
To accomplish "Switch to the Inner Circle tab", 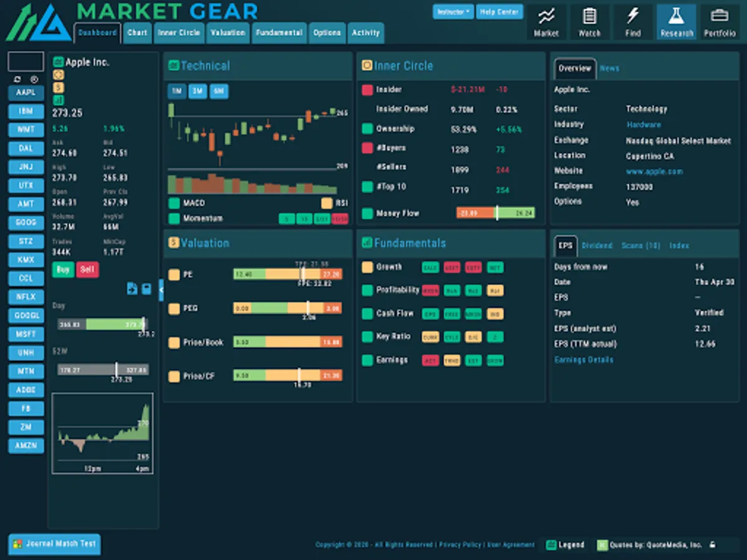I will [179, 33].
